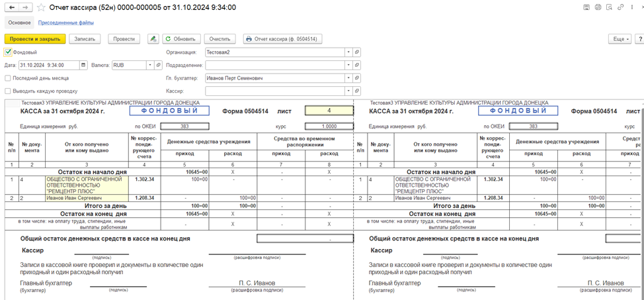Select the курс cell with 1.0000
Viewport: 644px width, 300px height.
click(x=329, y=126)
